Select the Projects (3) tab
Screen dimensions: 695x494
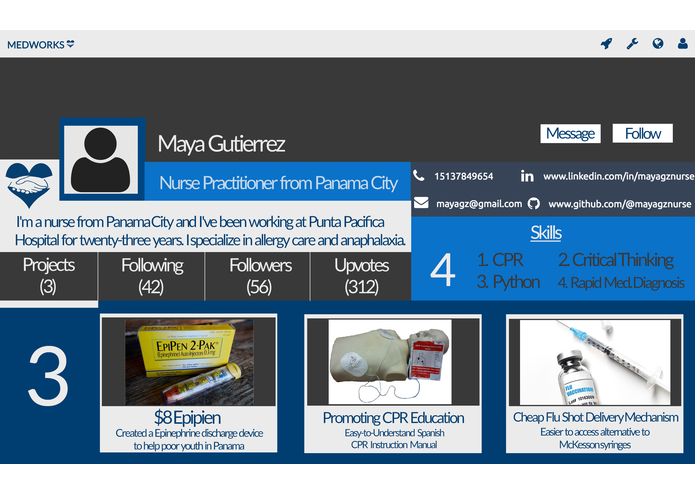49,276
